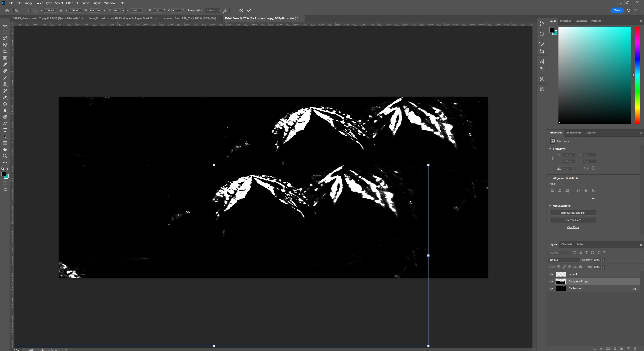Click the vertical hue slider strip
Screen dimensions: 644x351
[x=637, y=75]
